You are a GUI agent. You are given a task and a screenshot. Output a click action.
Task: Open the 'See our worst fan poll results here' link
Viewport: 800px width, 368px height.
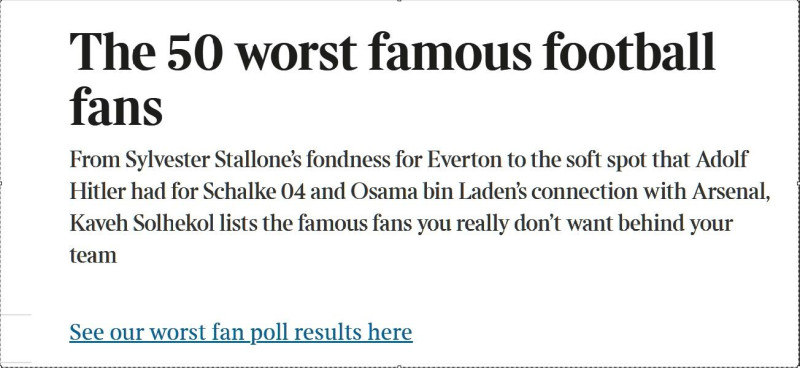tap(241, 332)
